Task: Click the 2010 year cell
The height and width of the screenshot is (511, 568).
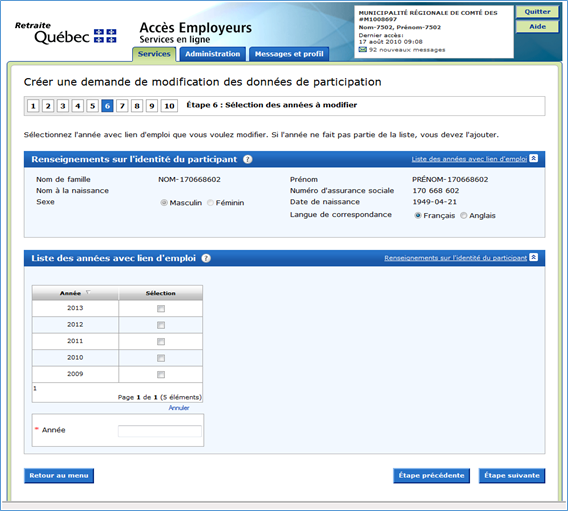Action: [75, 358]
